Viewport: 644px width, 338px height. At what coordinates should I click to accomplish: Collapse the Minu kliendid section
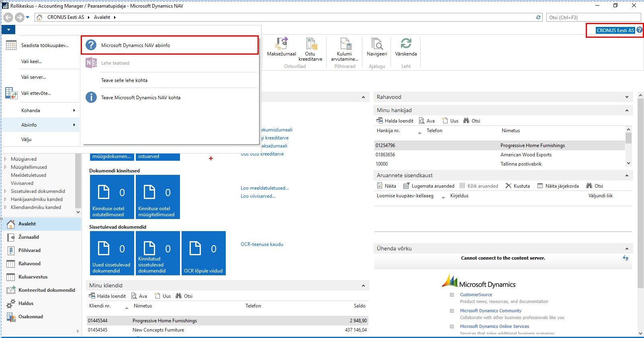point(363,285)
